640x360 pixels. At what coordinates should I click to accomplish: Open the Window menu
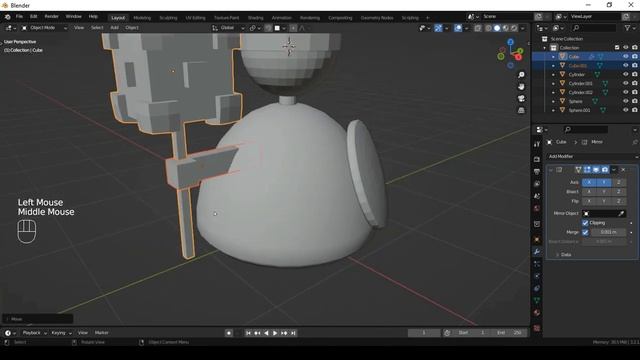click(73, 17)
